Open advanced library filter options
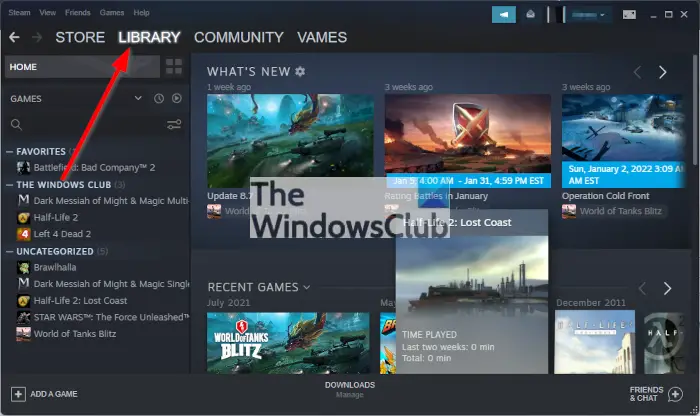Screen dimensions: 700x416 [x=174, y=124]
